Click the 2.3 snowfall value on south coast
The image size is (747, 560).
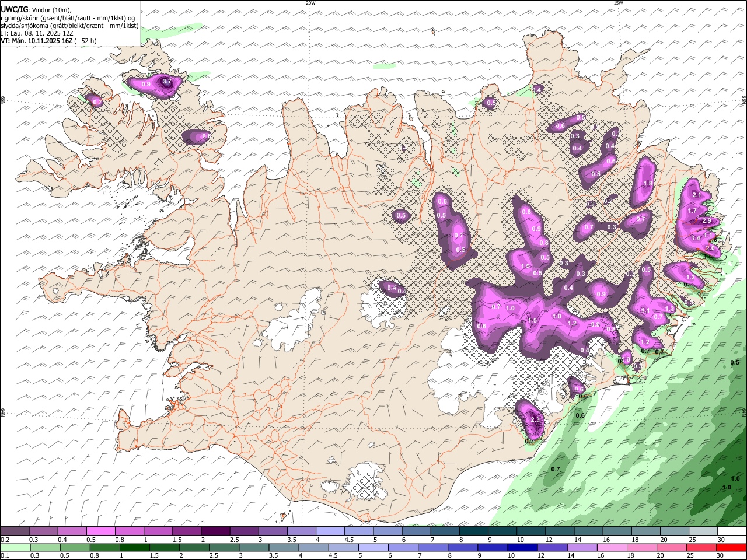pyautogui.click(x=536, y=419)
